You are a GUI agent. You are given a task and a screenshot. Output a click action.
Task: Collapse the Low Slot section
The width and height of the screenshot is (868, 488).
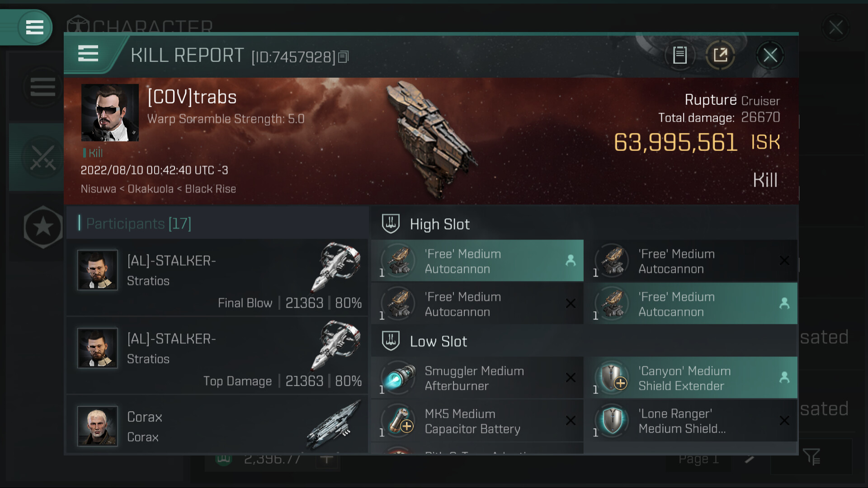pos(438,342)
